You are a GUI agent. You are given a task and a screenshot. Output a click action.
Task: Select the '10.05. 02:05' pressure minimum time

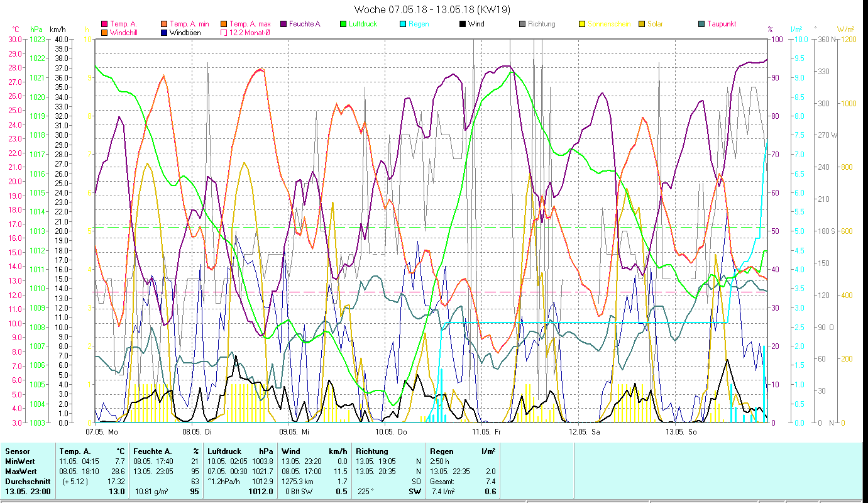227,462
